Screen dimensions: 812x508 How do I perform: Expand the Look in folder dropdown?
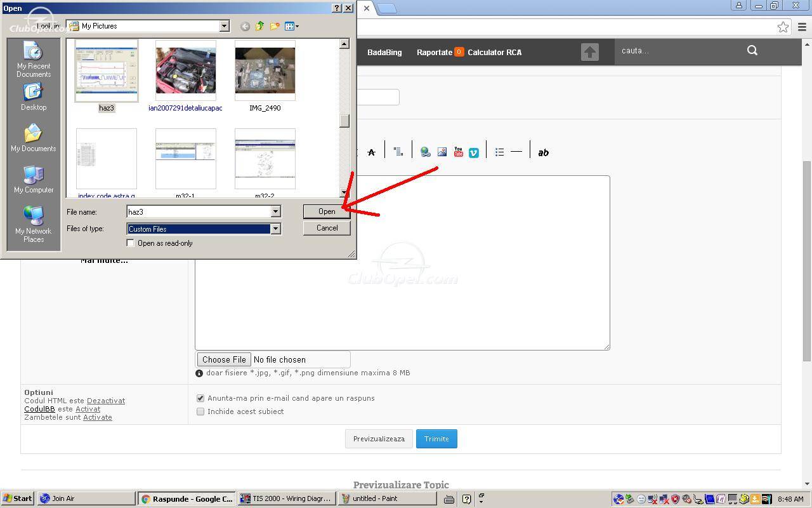pos(224,26)
